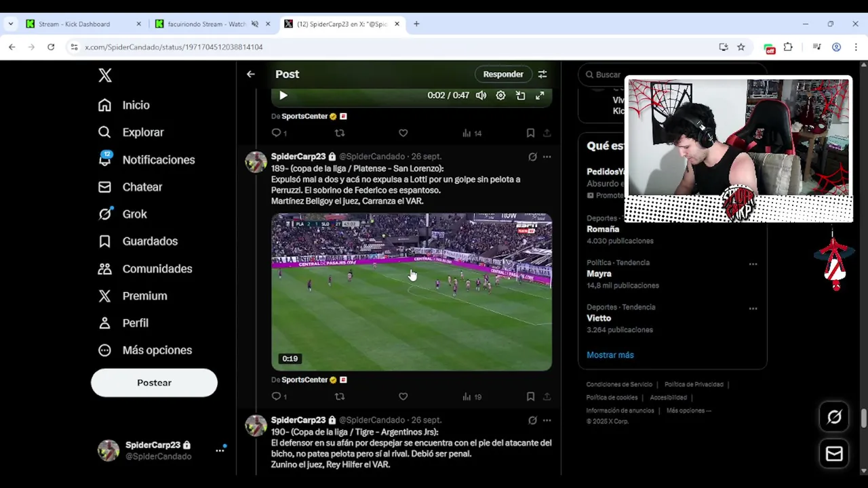Open Perfil page
868x488 pixels.
[123, 323]
